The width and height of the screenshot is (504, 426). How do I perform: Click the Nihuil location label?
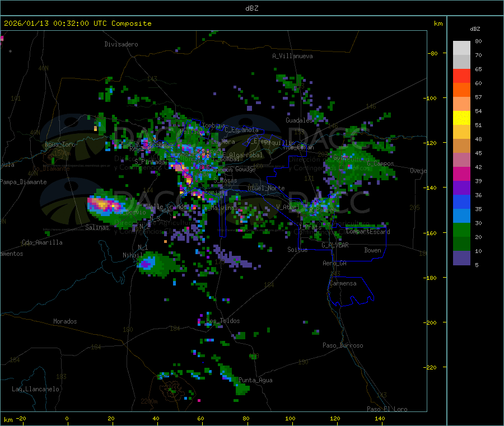(x=133, y=255)
